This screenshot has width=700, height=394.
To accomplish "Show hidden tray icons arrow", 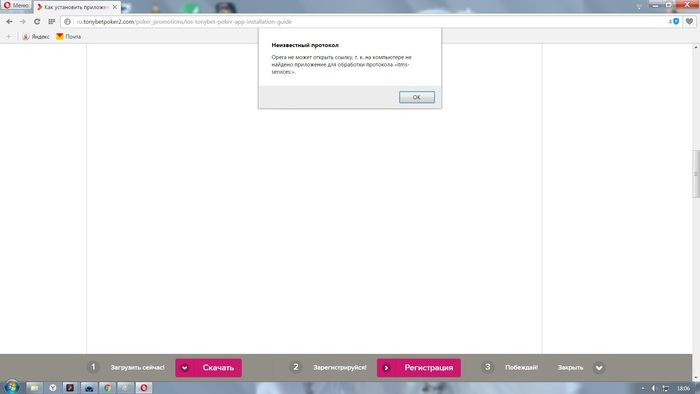I will tap(643, 388).
